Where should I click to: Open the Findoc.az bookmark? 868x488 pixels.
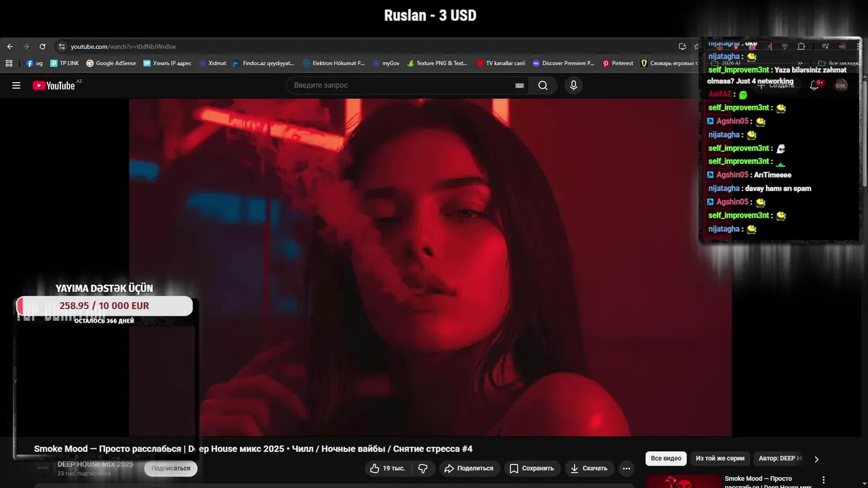tap(264, 63)
